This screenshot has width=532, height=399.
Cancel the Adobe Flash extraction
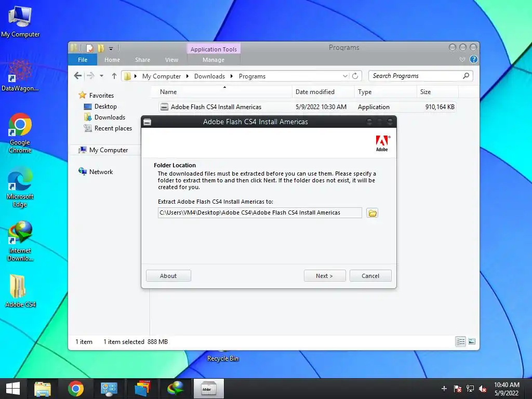[x=370, y=276]
